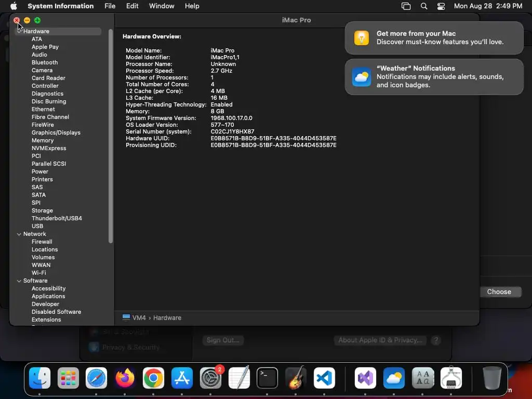Open the Window menu

pos(162,6)
